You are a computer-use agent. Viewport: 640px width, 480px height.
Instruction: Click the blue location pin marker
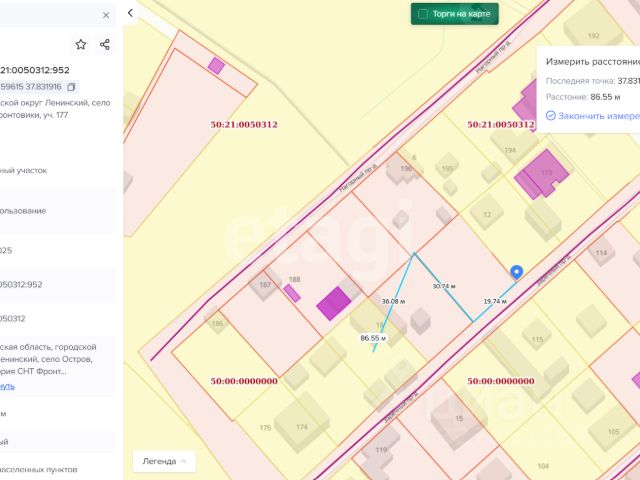[x=517, y=272]
